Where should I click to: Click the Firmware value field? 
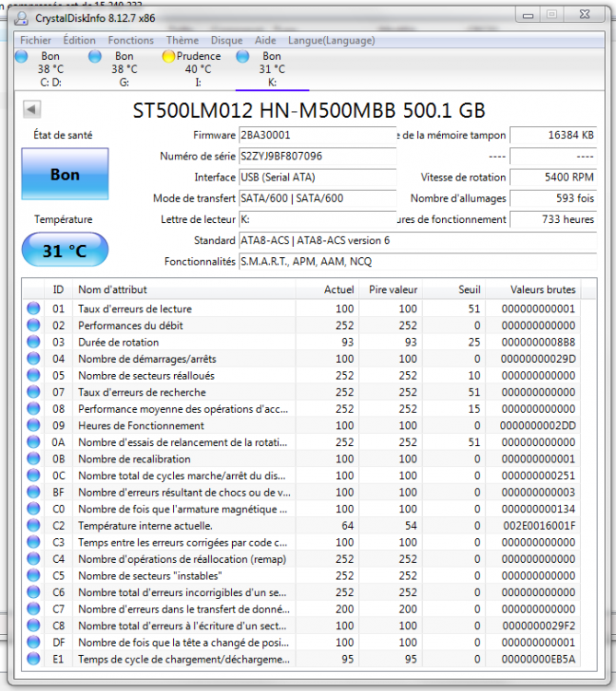pos(317,135)
